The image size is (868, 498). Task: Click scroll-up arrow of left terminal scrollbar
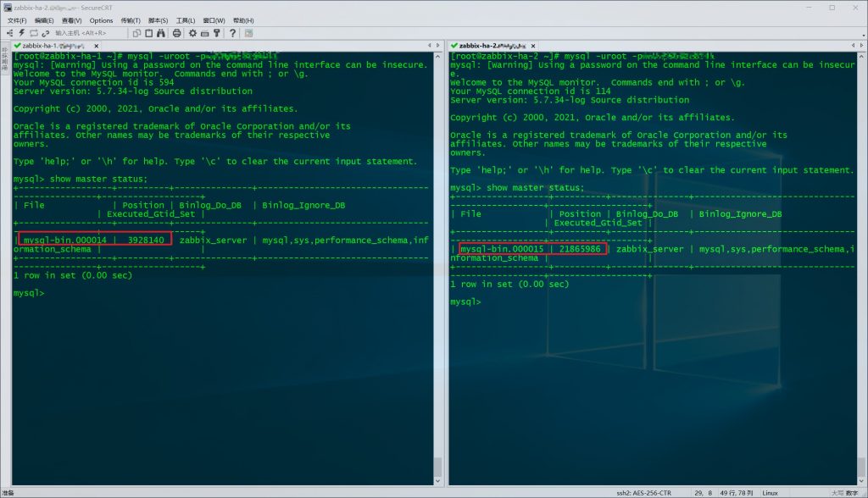pyautogui.click(x=438, y=57)
